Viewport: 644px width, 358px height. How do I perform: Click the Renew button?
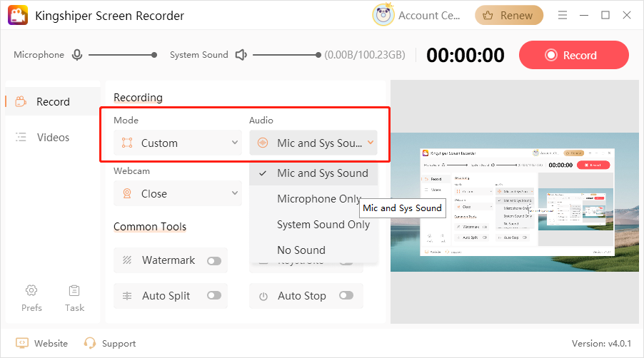(509, 15)
